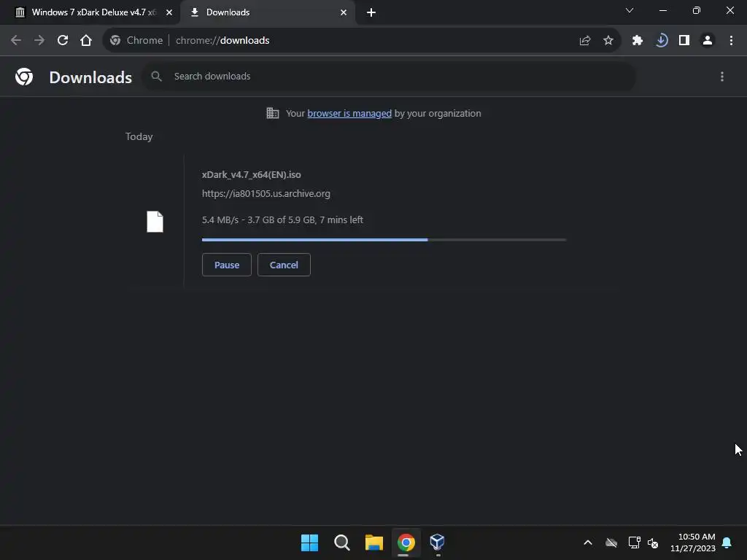The width and height of the screenshot is (747, 560).
Task: Open a new tab with plus button
Action: click(371, 13)
